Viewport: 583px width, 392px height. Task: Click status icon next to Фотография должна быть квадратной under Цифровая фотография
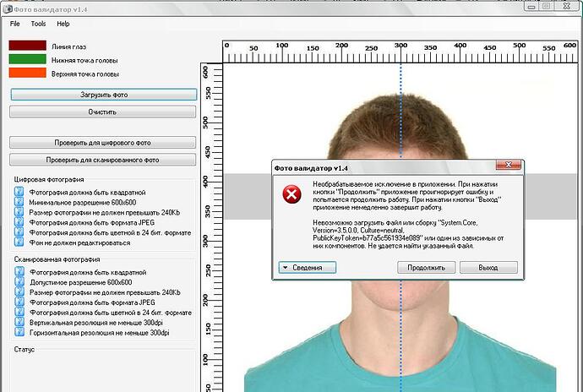click(19, 192)
